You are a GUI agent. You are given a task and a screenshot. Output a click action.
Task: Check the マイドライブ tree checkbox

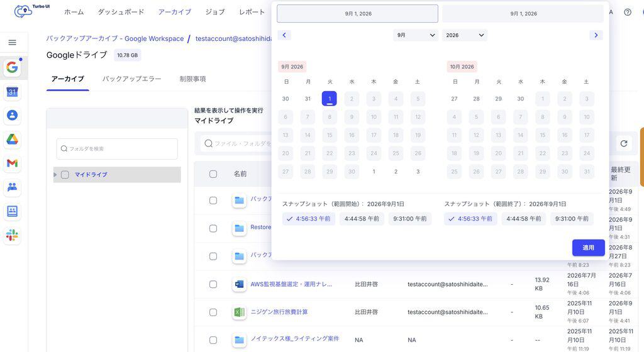pyautogui.click(x=65, y=175)
